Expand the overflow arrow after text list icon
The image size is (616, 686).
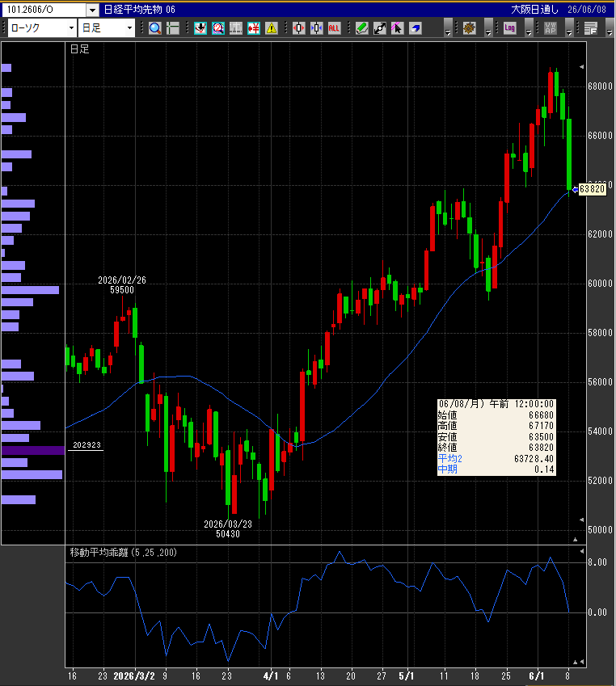pyautogui.click(x=610, y=28)
